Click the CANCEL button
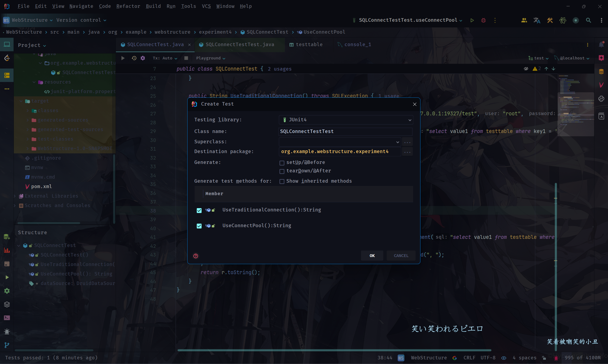The image size is (608, 364). pyautogui.click(x=401, y=256)
